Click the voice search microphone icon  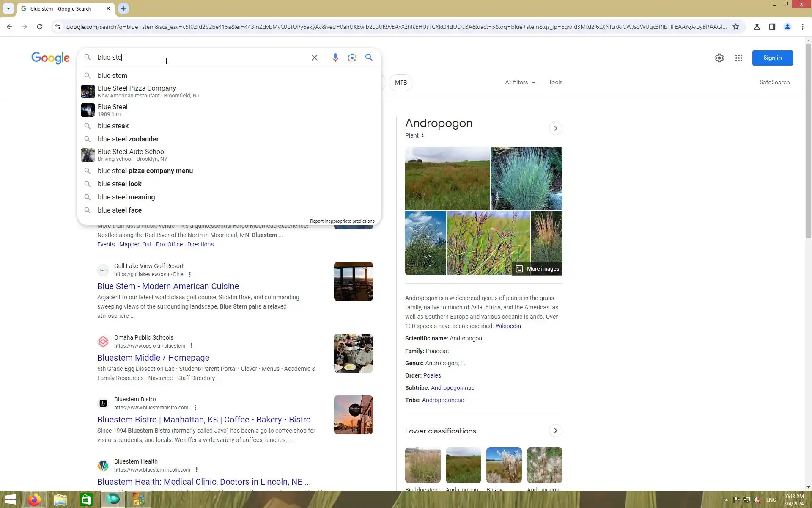point(335,58)
